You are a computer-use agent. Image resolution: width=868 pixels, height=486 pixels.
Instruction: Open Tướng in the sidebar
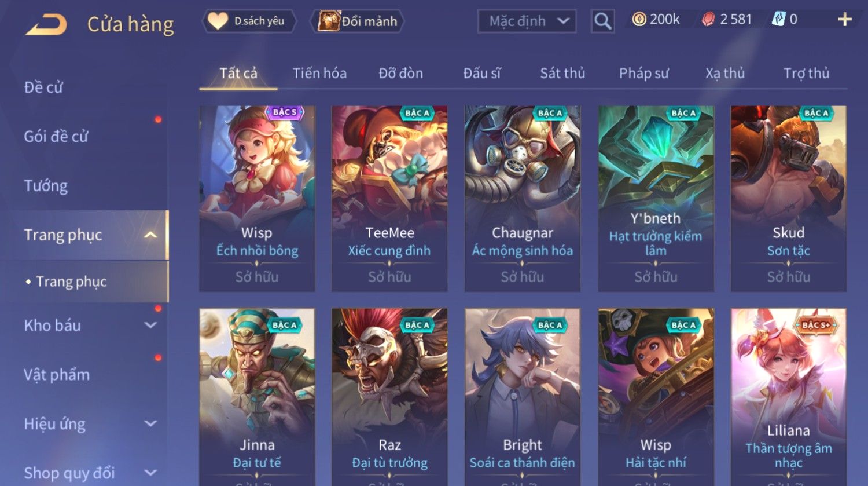point(46,186)
